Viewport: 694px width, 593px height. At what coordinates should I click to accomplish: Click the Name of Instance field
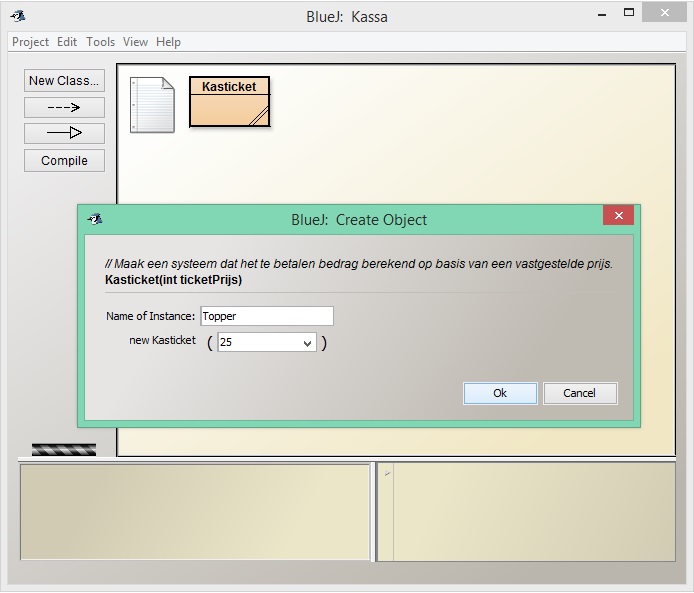267,316
